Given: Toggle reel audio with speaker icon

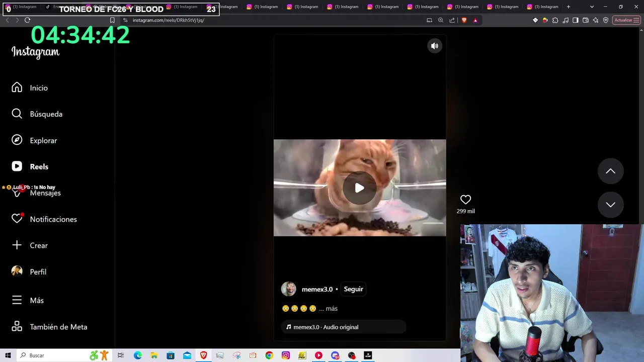Looking at the screenshot, I should pyautogui.click(x=435, y=46).
